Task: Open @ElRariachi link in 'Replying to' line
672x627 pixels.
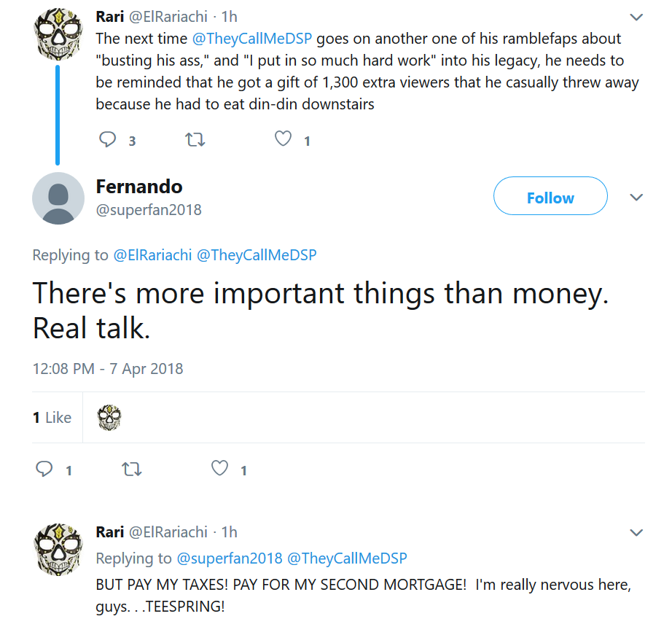Action: [152, 255]
